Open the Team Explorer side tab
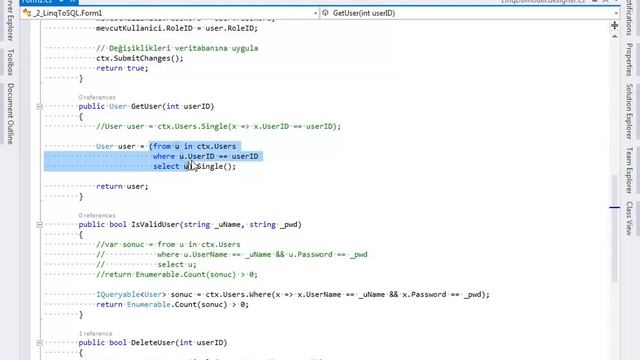The image size is (640, 360). [629, 170]
